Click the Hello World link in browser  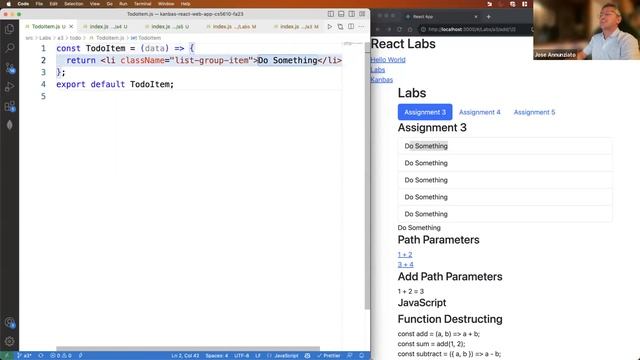[388, 60]
